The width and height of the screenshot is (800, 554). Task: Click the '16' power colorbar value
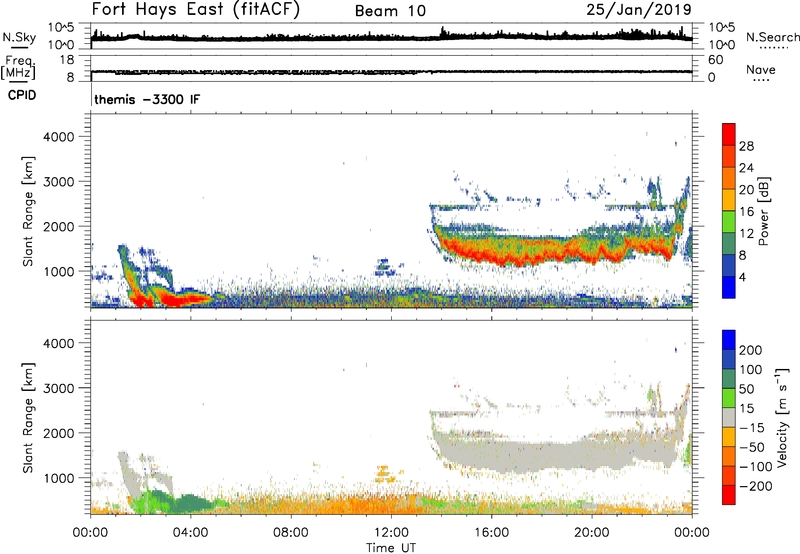[x=746, y=211]
